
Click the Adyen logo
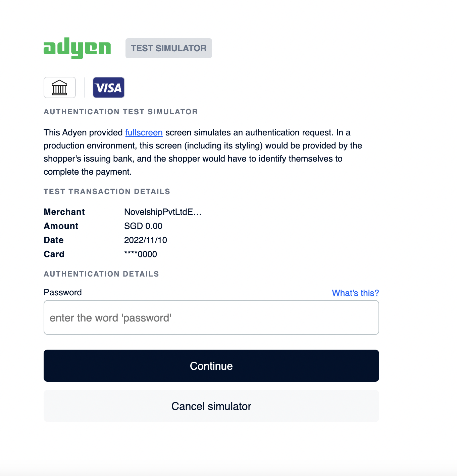(77, 48)
